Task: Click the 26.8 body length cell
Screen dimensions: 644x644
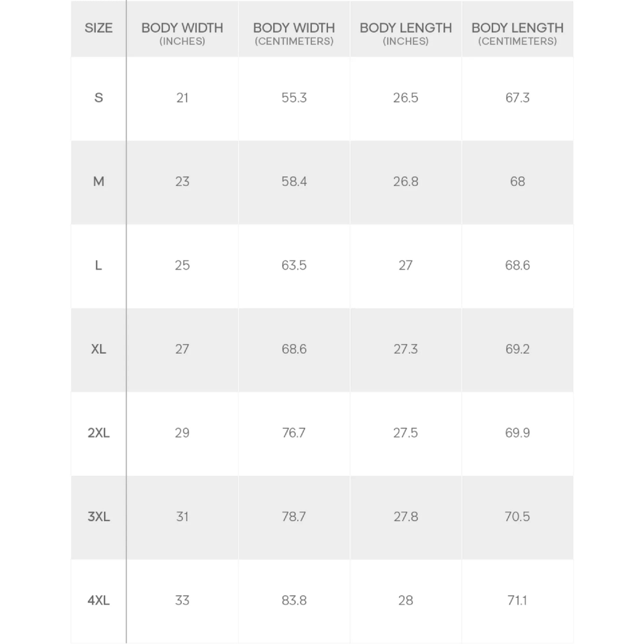Action: click(406, 181)
